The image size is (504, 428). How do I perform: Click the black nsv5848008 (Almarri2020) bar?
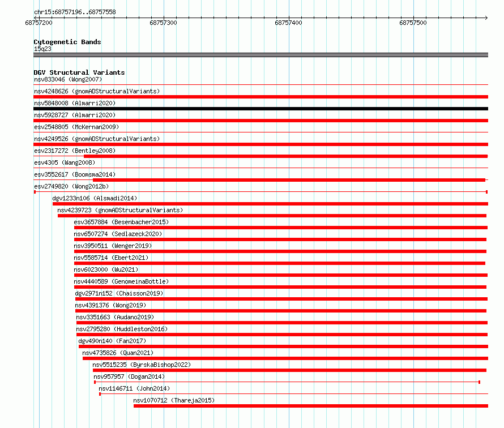pos(260,109)
